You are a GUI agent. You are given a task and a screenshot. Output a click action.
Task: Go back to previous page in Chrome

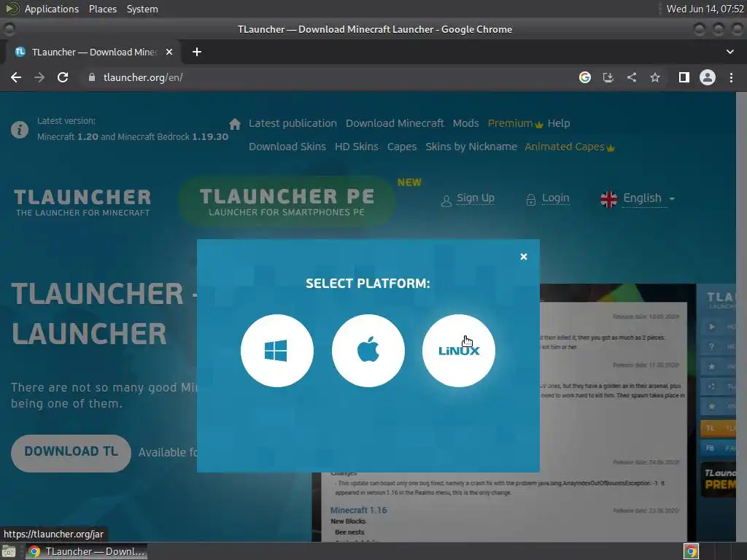[16, 77]
